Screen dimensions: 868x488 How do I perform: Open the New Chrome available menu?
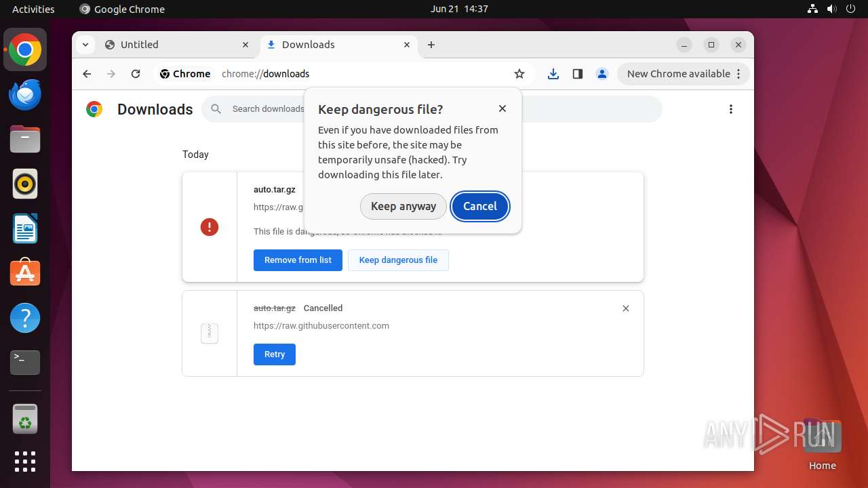click(x=684, y=74)
